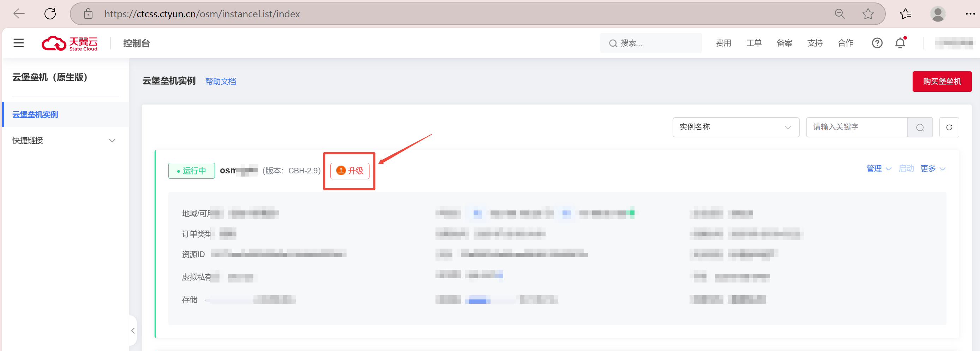Open the 合作 menu

[x=845, y=43]
